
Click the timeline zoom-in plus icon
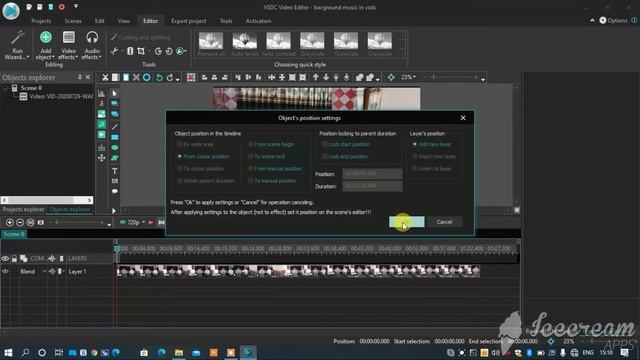point(9,222)
